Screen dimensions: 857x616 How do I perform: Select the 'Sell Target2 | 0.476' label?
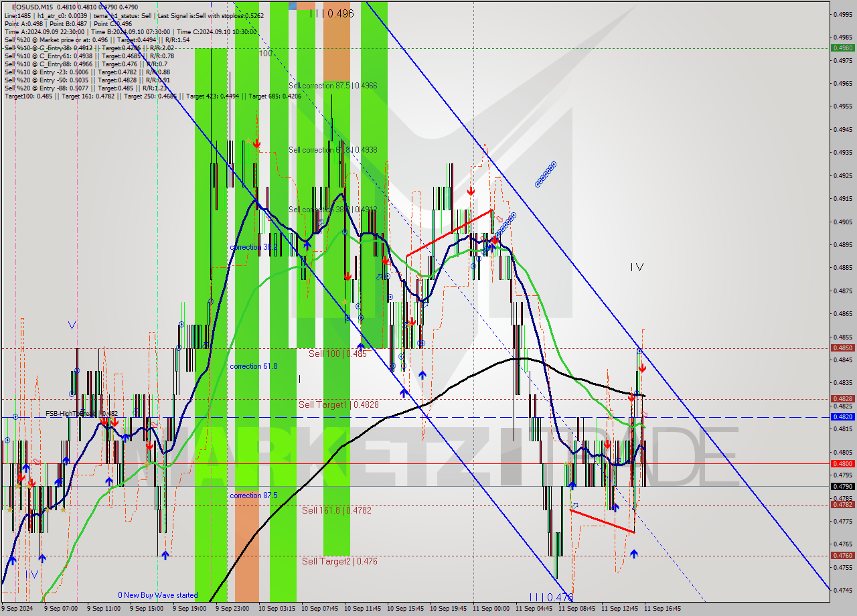pyautogui.click(x=339, y=561)
